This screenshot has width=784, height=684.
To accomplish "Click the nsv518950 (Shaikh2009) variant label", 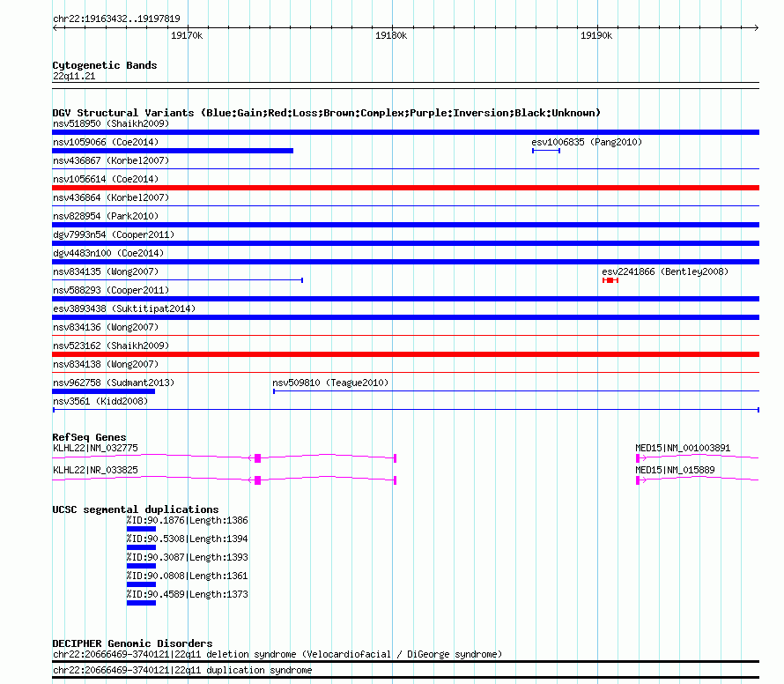I will coord(111,123).
